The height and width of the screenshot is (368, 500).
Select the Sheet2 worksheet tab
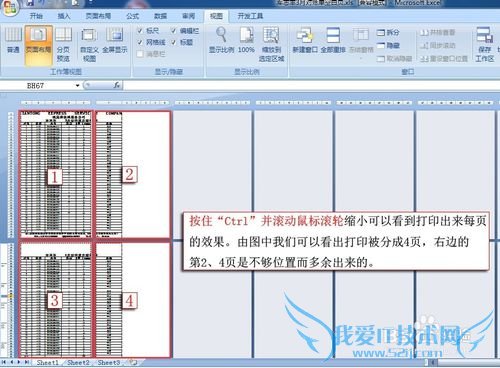[x=78, y=362]
